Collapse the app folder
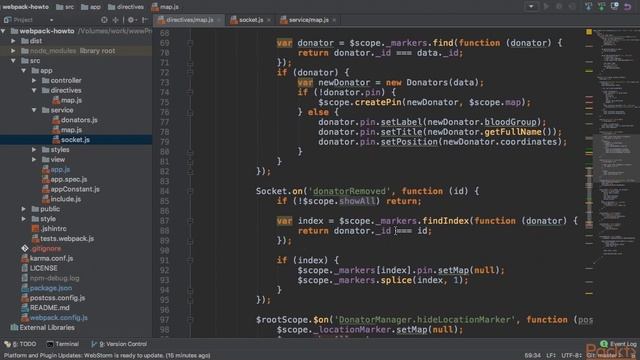Screen dimensions: 640x360 pyautogui.click(x=24, y=71)
